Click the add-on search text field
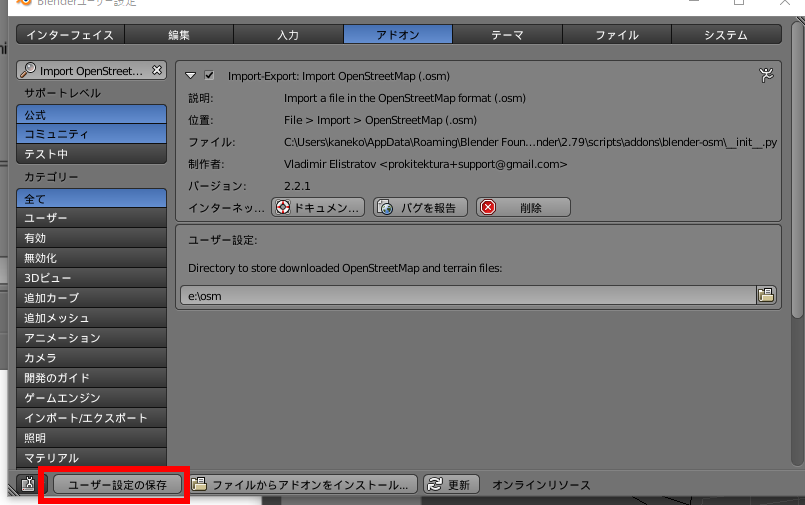The image size is (805, 505). pos(91,70)
